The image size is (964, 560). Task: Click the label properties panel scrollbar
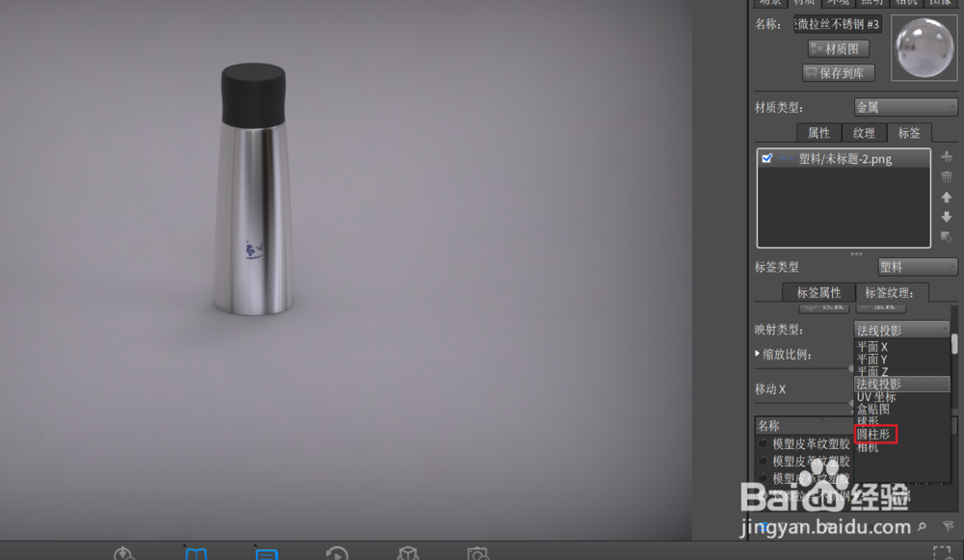(954, 344)
